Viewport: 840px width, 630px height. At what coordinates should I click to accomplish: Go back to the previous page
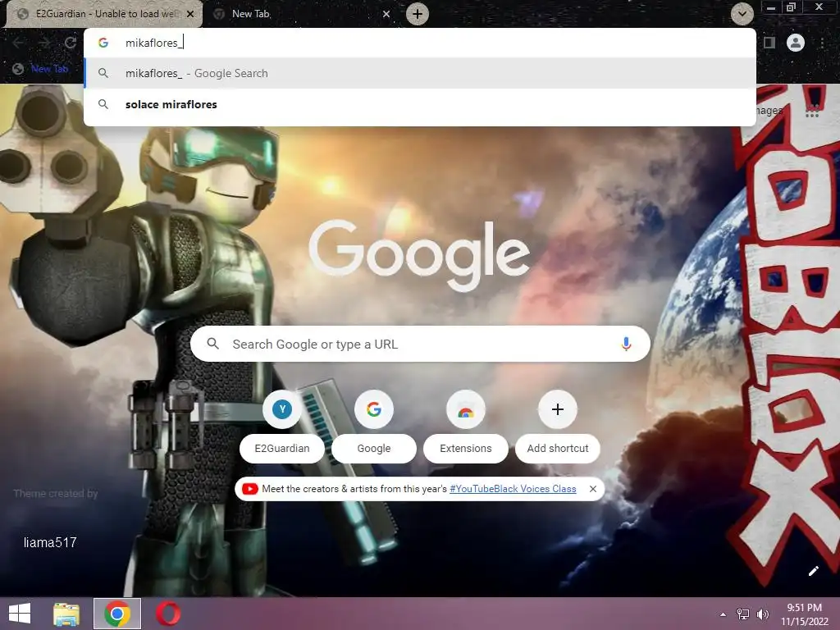coord(18,43)
